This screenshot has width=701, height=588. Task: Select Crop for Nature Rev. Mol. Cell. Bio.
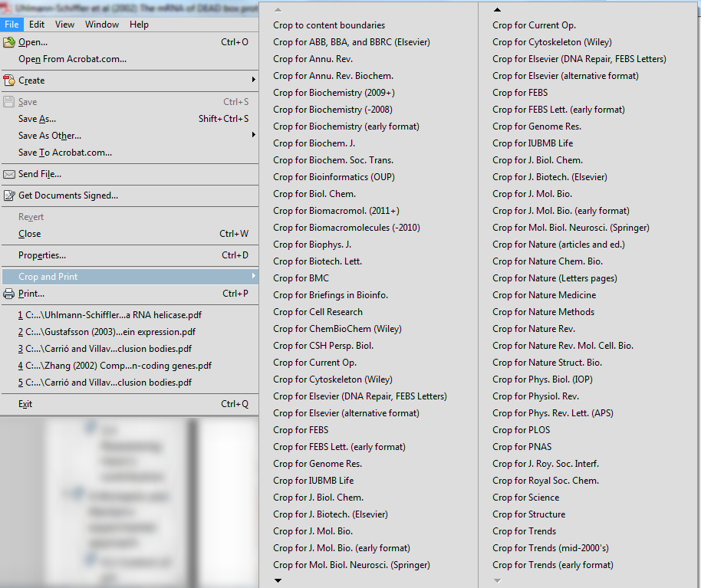click(x=563, y=346)
